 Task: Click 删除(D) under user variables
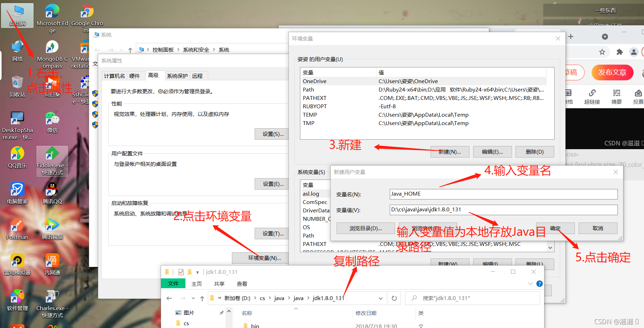pos(535,152)
